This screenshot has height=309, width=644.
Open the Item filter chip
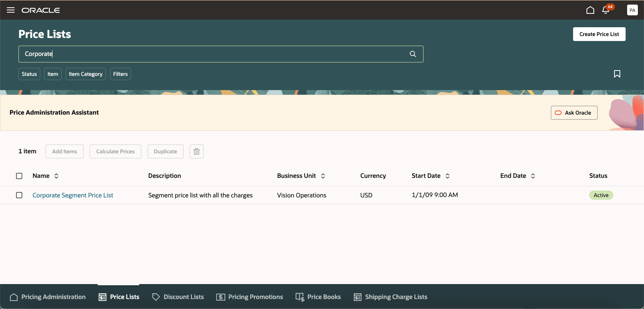click(x=53, y=74)
